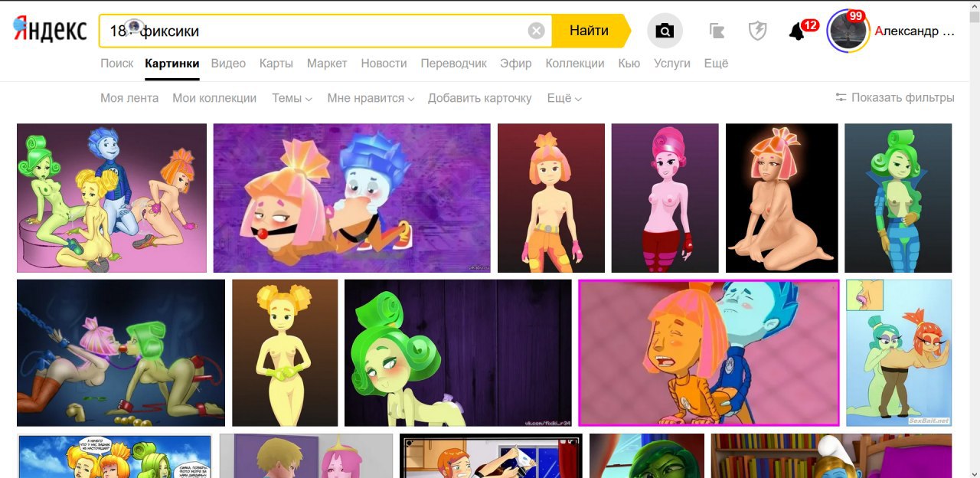Click the shield protection icon
This screenshot has width=980, height=478.
pos(757,31)
